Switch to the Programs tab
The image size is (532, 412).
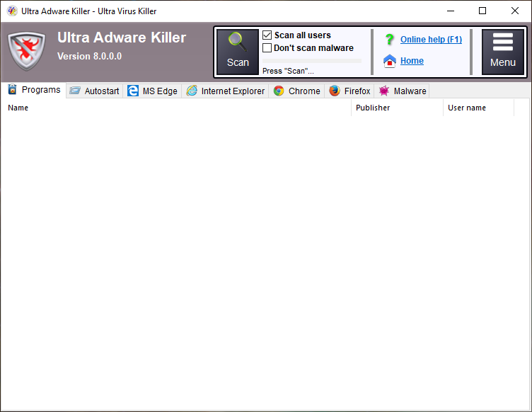point(34,90)
